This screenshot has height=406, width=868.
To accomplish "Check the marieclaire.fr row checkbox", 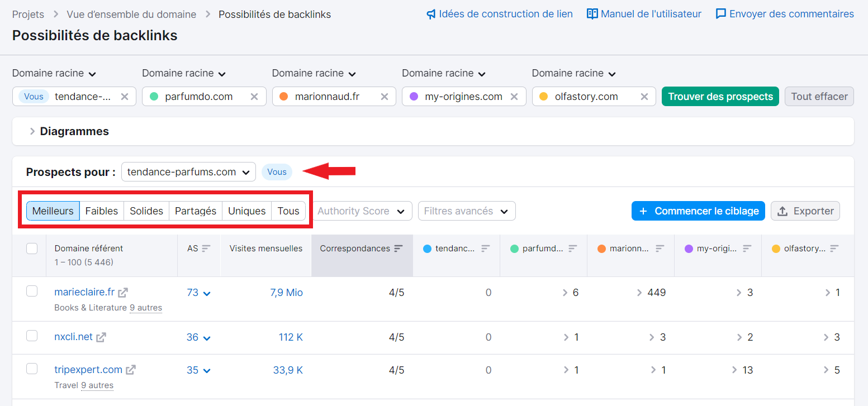I will (x=32, y=291).
